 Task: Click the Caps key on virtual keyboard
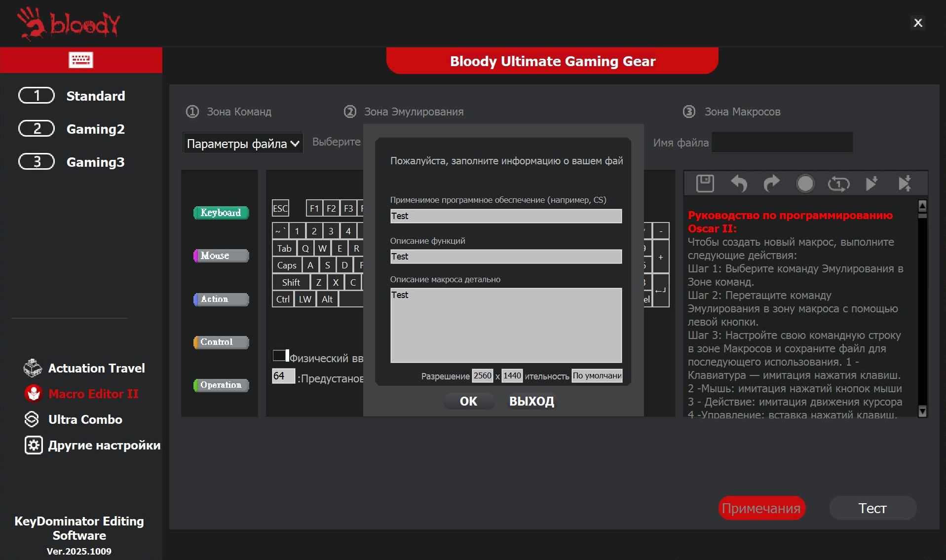[287, 265]
